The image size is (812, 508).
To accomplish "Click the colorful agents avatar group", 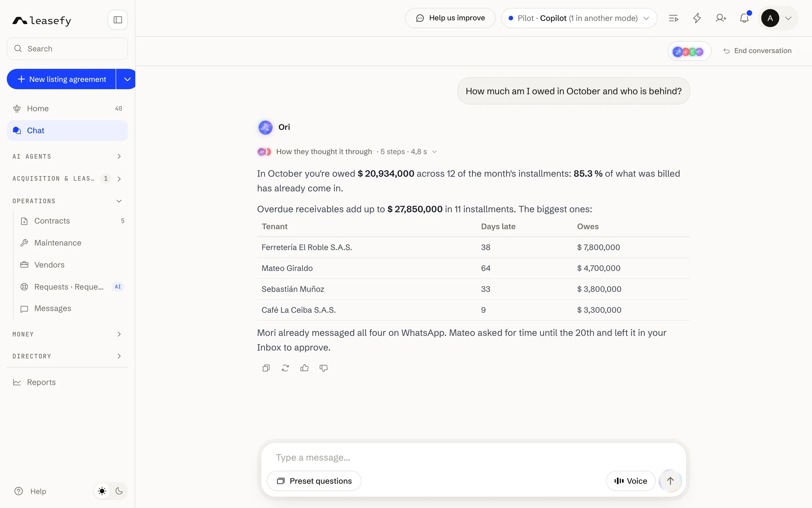I will tap(689, 51).
